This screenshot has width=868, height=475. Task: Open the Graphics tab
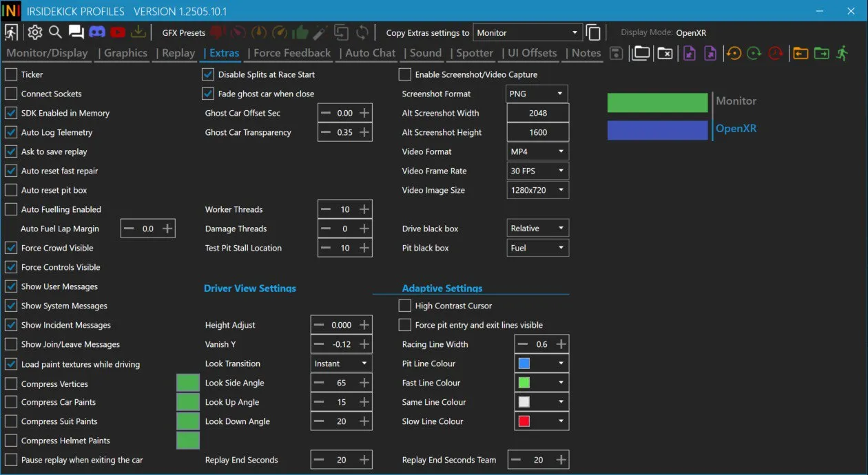[x=125, y=53]
